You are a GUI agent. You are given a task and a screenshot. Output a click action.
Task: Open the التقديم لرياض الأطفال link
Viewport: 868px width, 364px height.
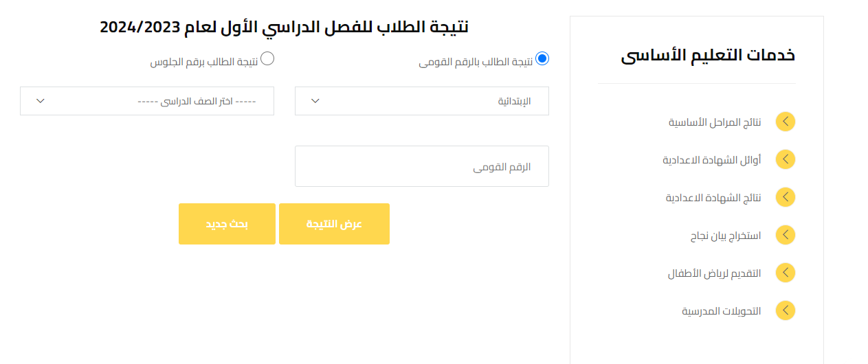tap(714, 273)
